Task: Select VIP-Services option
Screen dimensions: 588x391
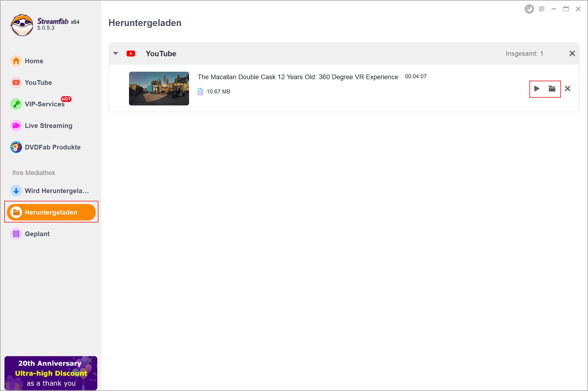Action: (x=44, y=104)
